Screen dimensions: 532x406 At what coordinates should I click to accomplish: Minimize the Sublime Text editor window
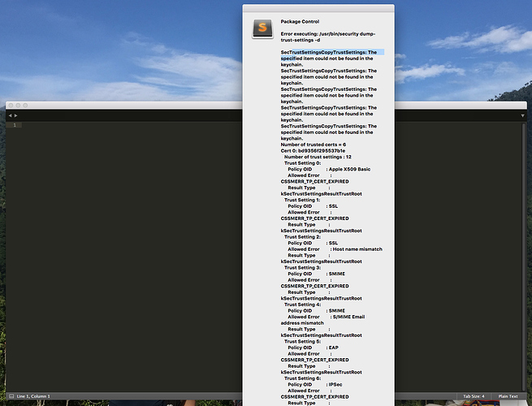pos(18,106)
